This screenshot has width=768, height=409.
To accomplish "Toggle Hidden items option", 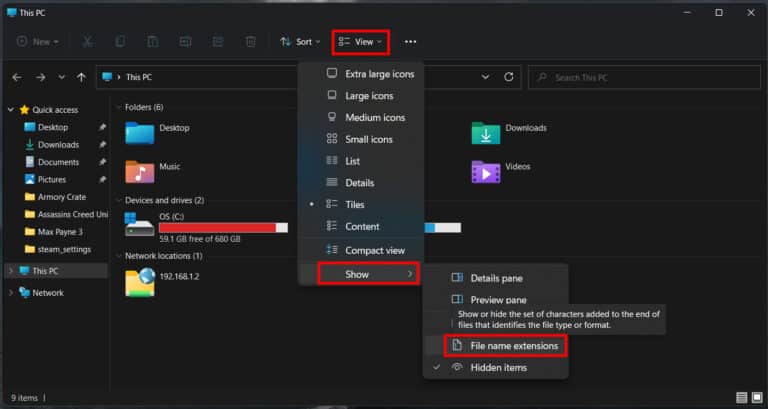I will pos(496,367).
